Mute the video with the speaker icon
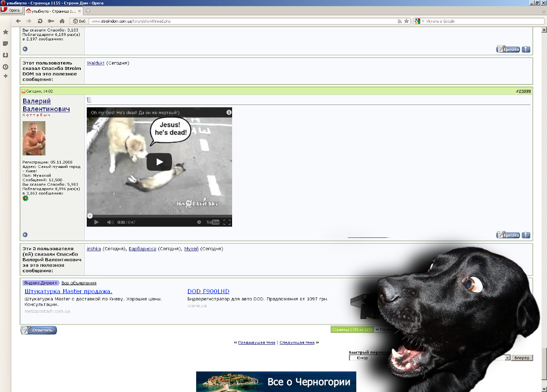Screen dimensions: 547x392 pyautogui.click(x=110, y=222)
